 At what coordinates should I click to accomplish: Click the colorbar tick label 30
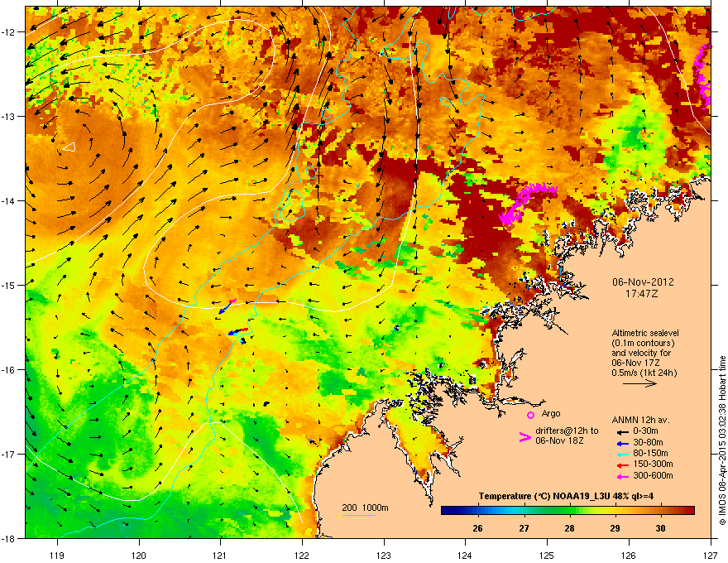(x=660, y=528)
